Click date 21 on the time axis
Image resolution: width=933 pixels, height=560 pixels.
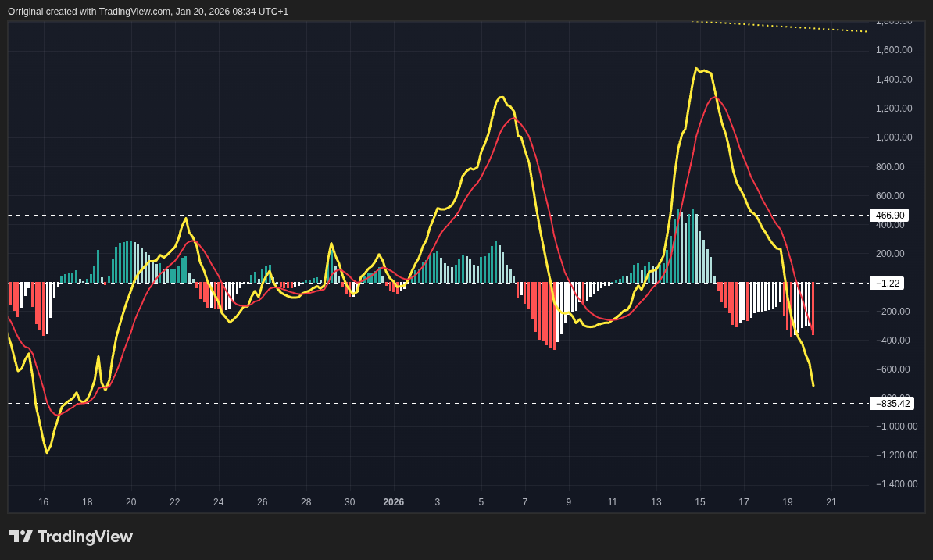coord(831,502)
